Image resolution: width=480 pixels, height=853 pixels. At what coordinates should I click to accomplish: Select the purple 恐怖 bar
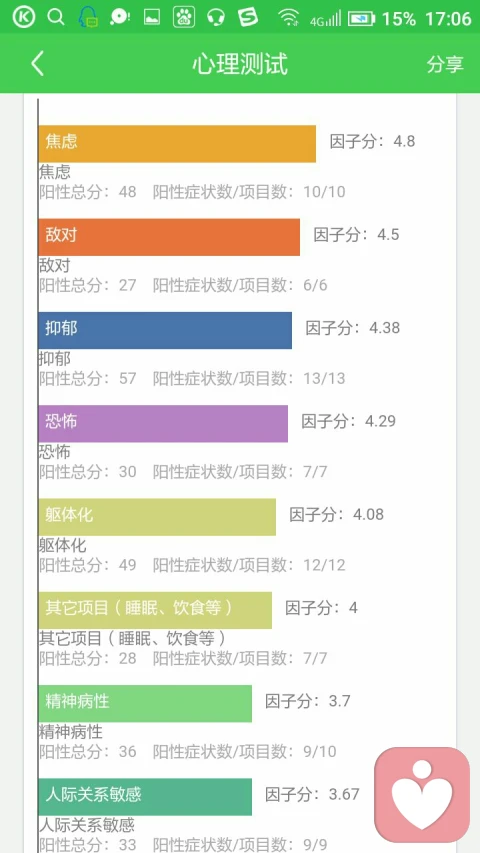click(163, 424)
